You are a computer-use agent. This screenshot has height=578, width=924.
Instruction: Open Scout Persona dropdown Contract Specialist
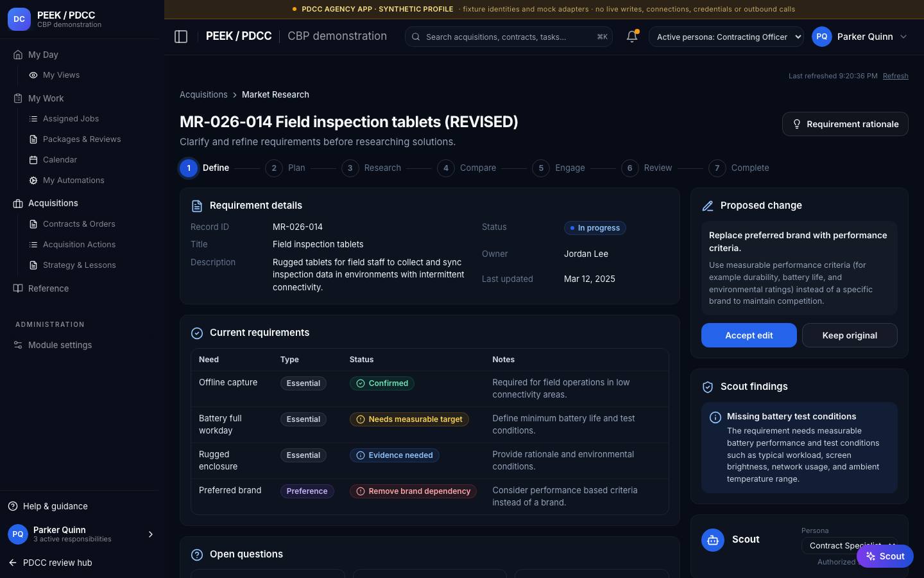849,546
